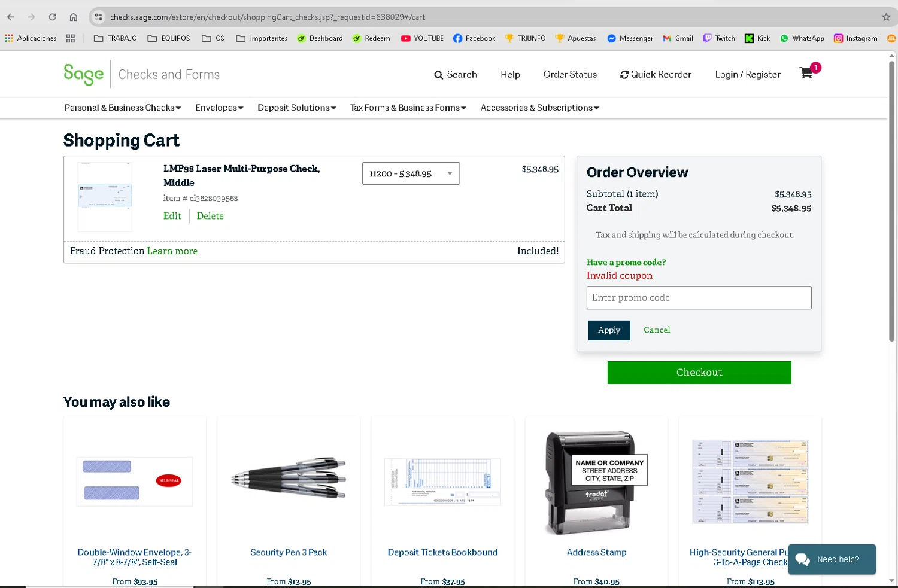Bookmark this page with the star icon
The image size is (898, 588).
pyautogui.click(x=886, y=17)
